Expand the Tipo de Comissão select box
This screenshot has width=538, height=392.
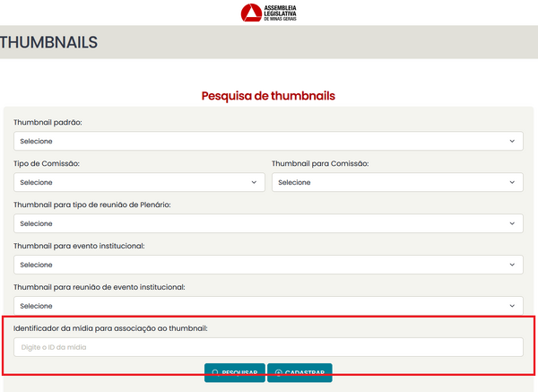[139, 182]
